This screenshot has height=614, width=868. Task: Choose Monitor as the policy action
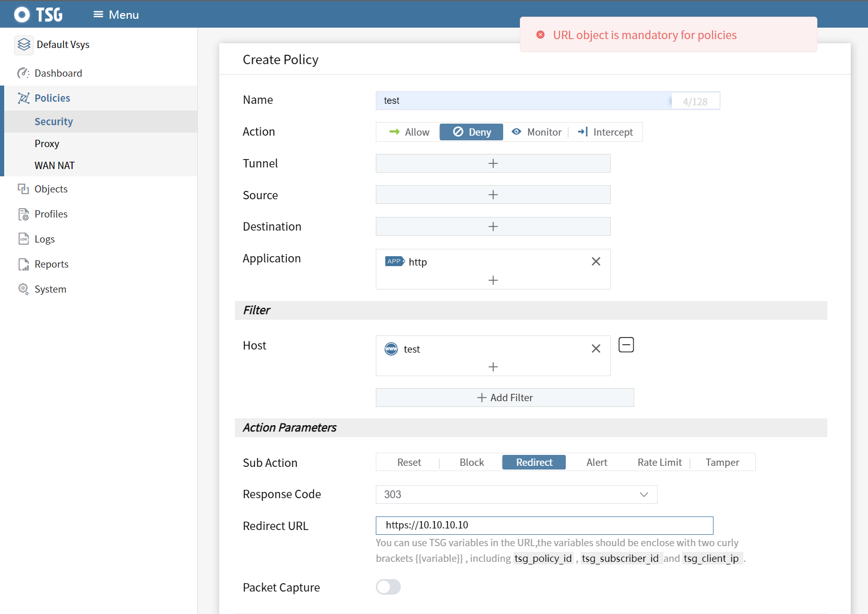537,132
